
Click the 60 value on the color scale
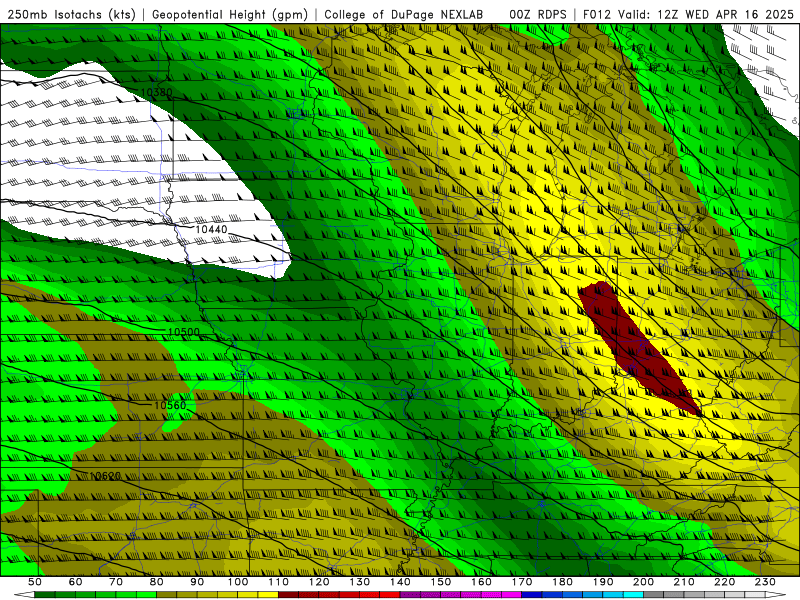click(75, 582)
